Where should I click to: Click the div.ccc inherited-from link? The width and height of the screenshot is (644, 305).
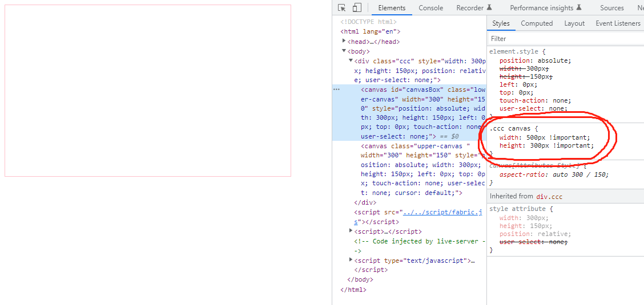pyautogui.click(x=549, y=197)
